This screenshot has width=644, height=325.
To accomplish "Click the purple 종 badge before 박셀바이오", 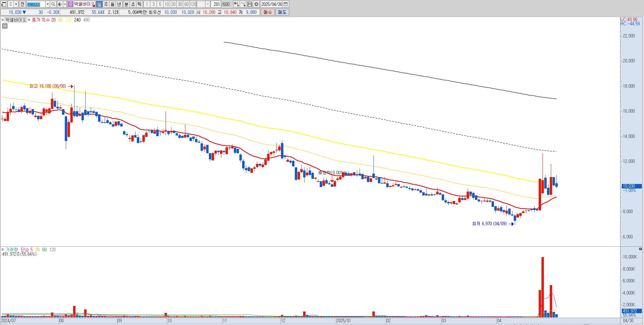I will tap(71, 4).
